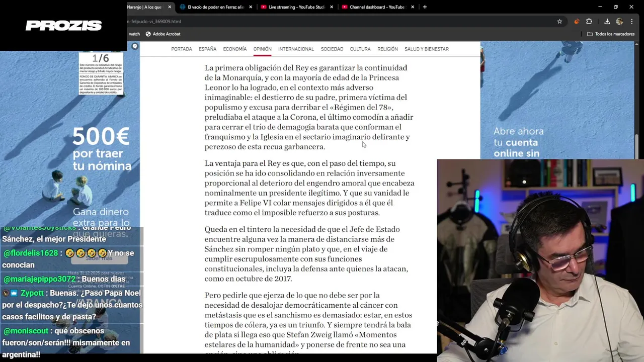Open a new browser tab
Screen dimensions: 644x362
(x=425, y=7)
